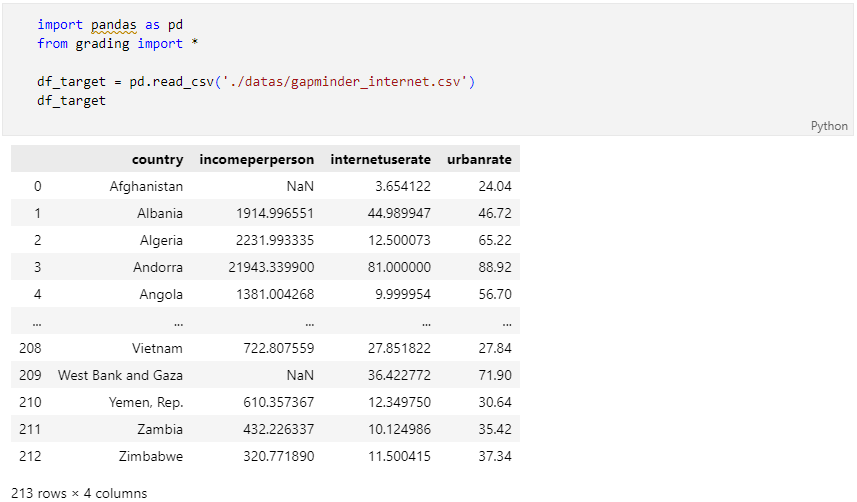Click the urban rate 24.04

pos(495,186)
